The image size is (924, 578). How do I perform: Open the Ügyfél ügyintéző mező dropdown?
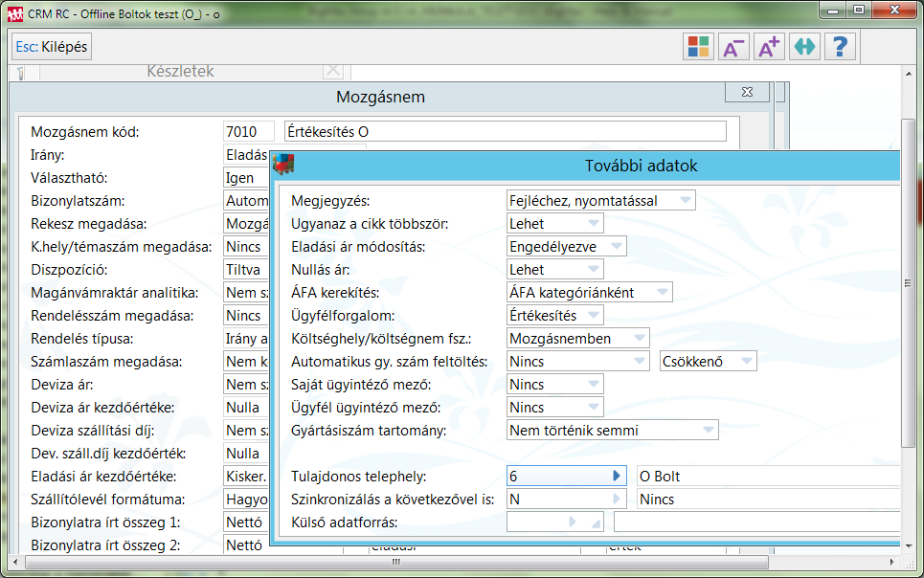click(x=594, y=407)
